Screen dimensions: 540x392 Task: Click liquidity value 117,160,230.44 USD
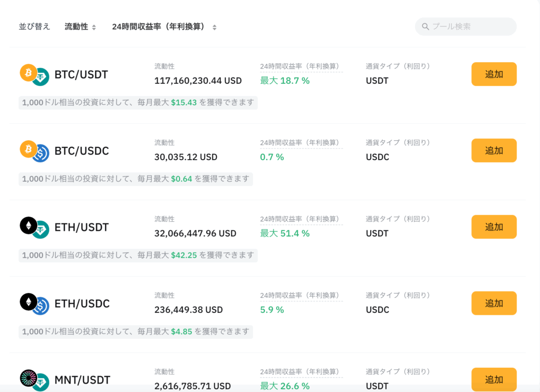(x=198, y=81)
